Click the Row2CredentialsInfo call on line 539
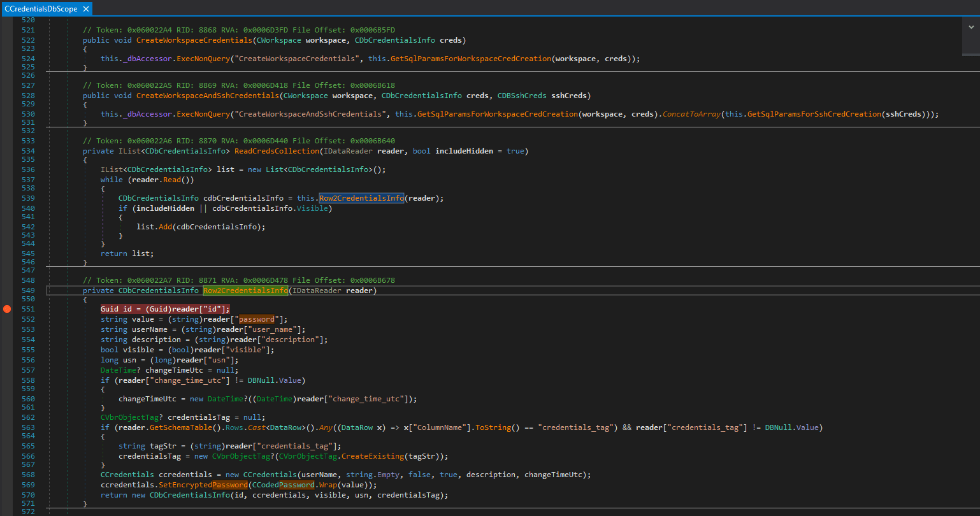This screenshot has height=516, width=980. pos(361,198)
